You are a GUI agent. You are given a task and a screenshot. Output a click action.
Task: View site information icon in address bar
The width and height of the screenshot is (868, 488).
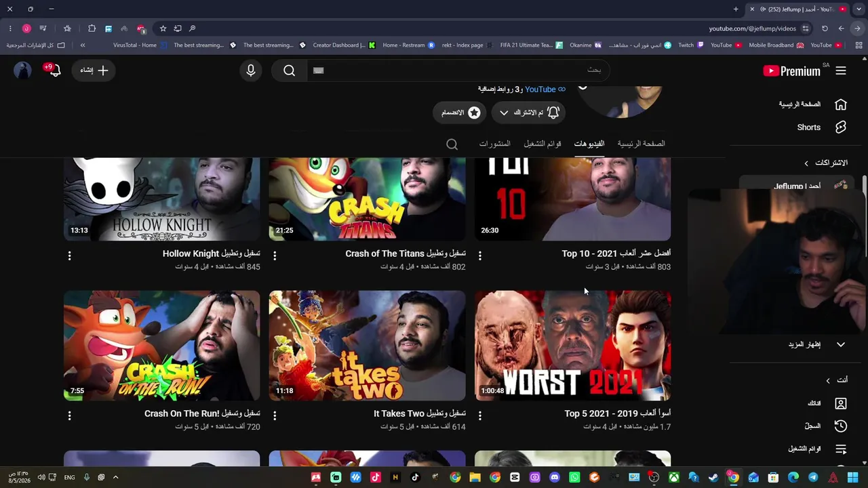point(806,28)
